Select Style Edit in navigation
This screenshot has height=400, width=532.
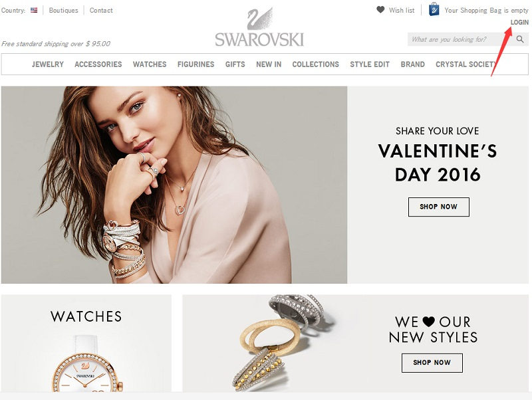tap(370, 64)
